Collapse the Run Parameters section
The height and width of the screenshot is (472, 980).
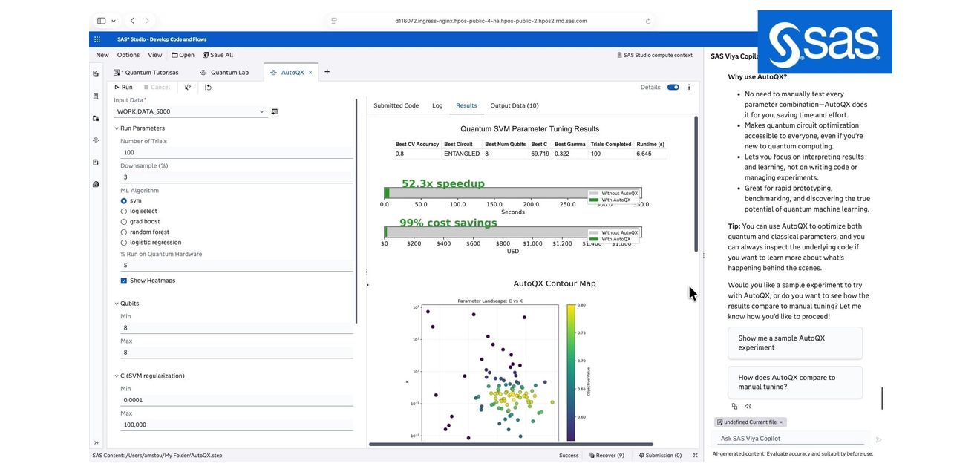coord(117,128)
